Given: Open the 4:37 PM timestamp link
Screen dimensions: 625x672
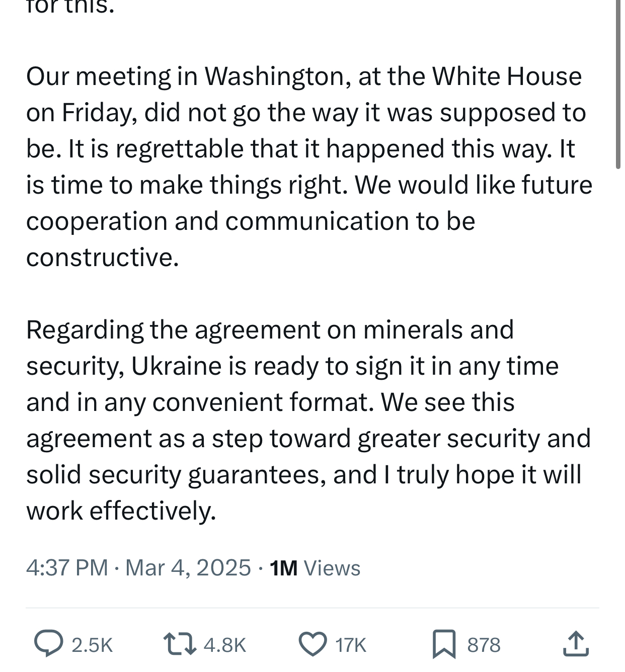Looking at the screenshot, I should [x=67, y=568].
